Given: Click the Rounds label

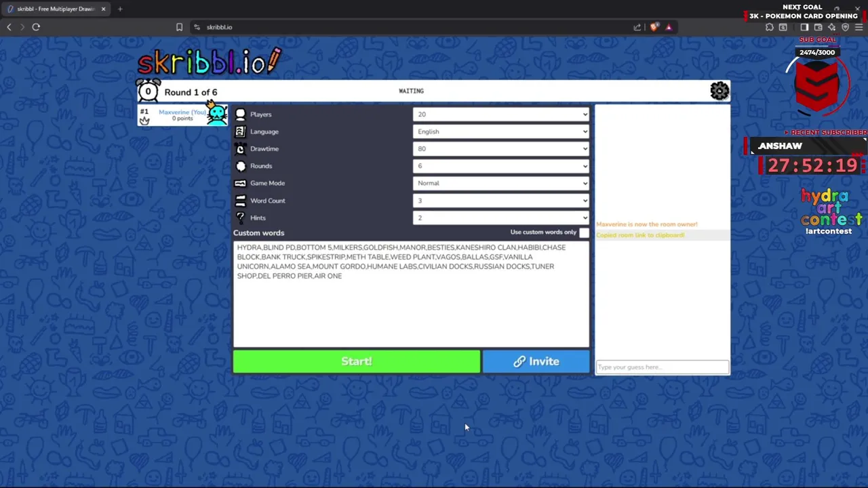Looking at the screenshot, I should click(261, 166).
